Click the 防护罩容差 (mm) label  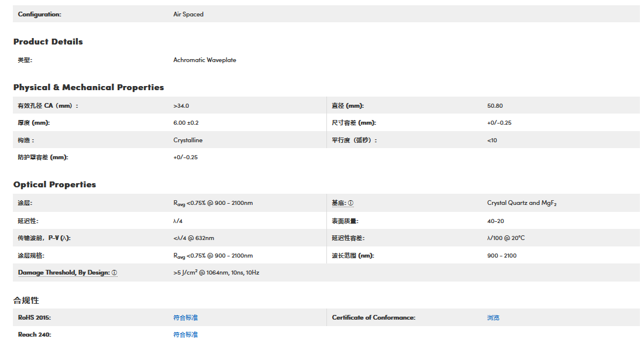pos(43,157)
